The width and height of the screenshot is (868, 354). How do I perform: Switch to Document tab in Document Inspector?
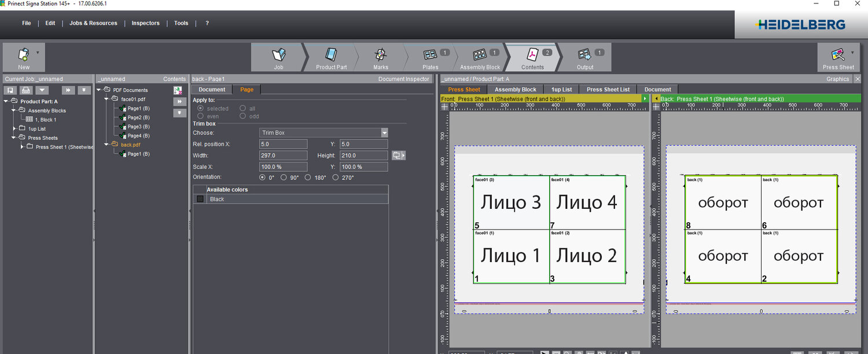[x=212, y=90]
